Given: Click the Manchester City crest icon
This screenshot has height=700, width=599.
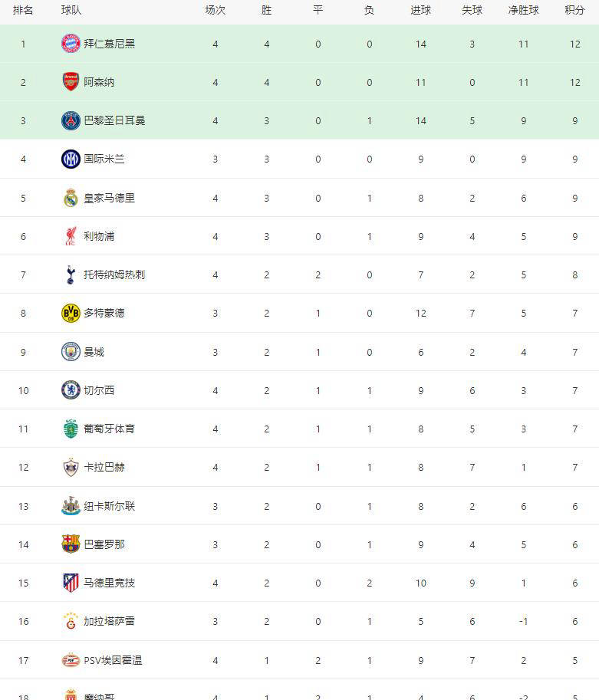Looking at the screenshot, I should (x=71, y=352).
